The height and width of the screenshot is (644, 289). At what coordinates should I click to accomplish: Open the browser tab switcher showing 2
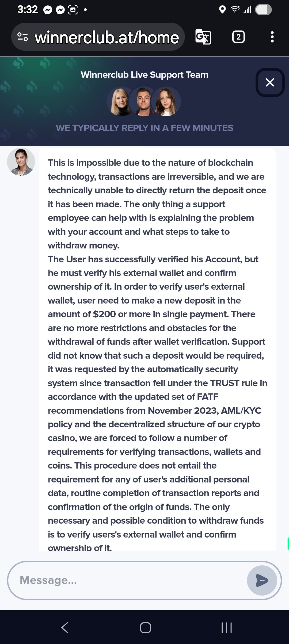tap(238, 37)
